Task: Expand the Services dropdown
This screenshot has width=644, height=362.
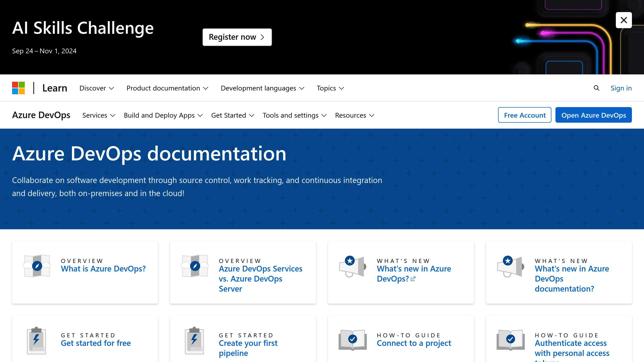Action: pos(99,115)
